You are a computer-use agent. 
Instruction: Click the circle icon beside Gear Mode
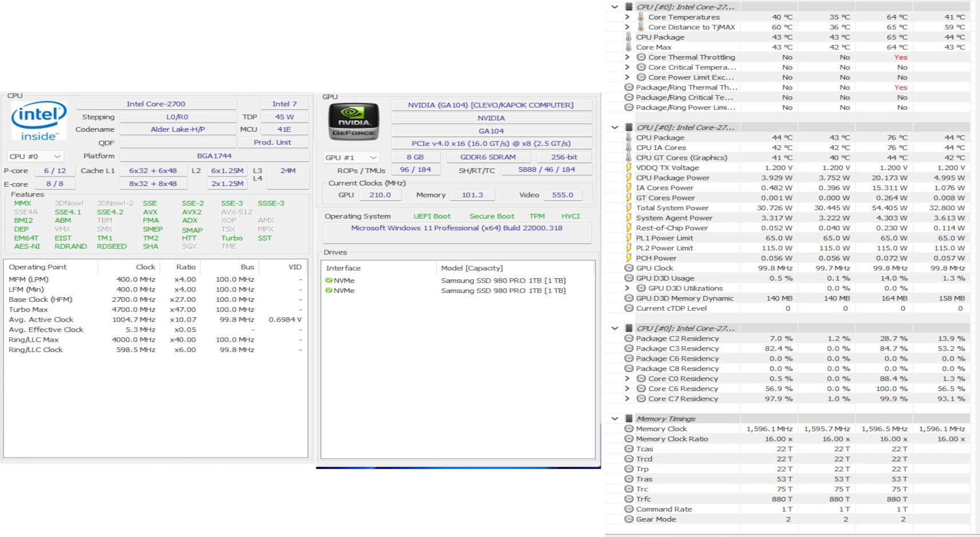(629, 519)
